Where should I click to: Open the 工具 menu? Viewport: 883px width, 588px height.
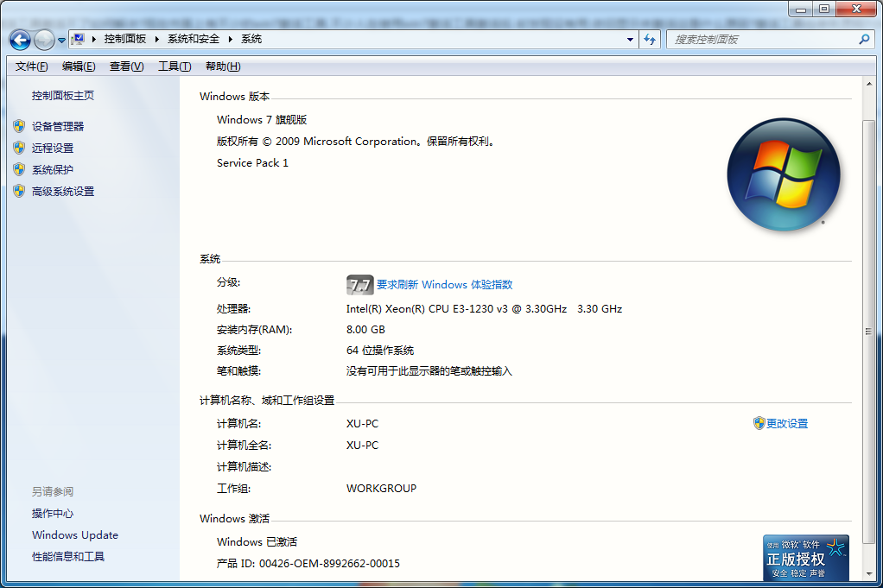[x=174, y=66]
